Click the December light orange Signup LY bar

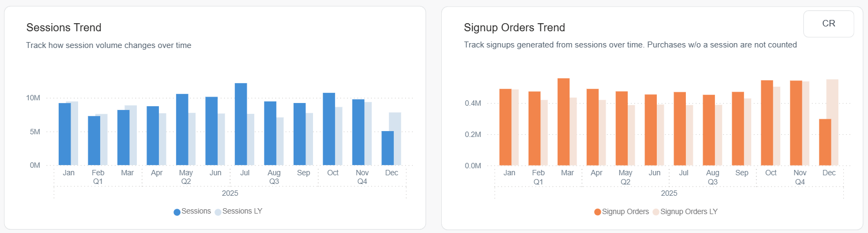pos(833,122)
